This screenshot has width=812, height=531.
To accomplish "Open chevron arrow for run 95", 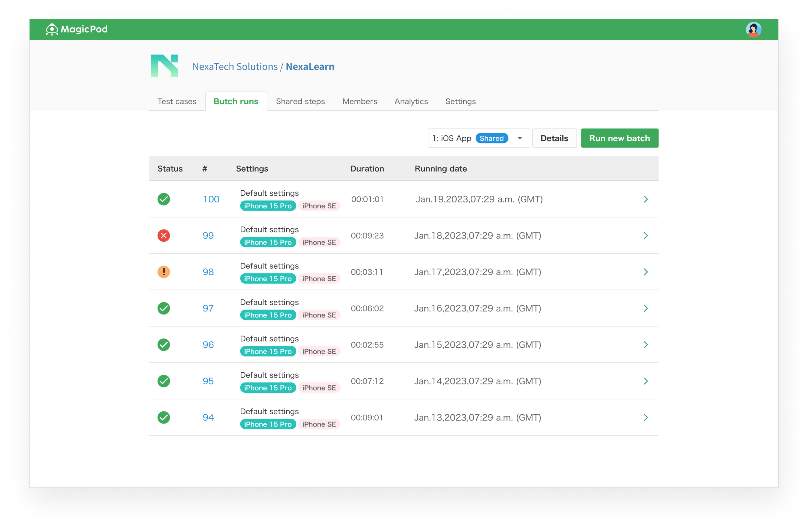I will point(646,381).
